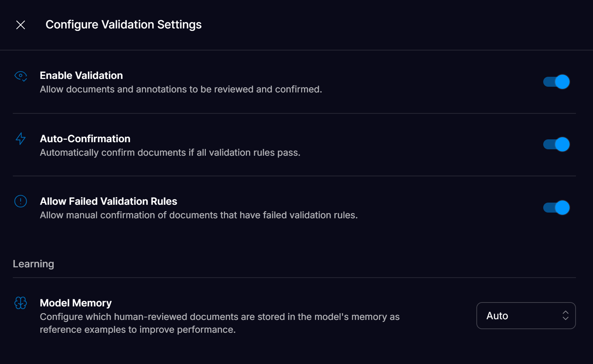The image size is (593, 364).
Task: Click the brain icon beside Model Memory
Action: tap(21, 303)
